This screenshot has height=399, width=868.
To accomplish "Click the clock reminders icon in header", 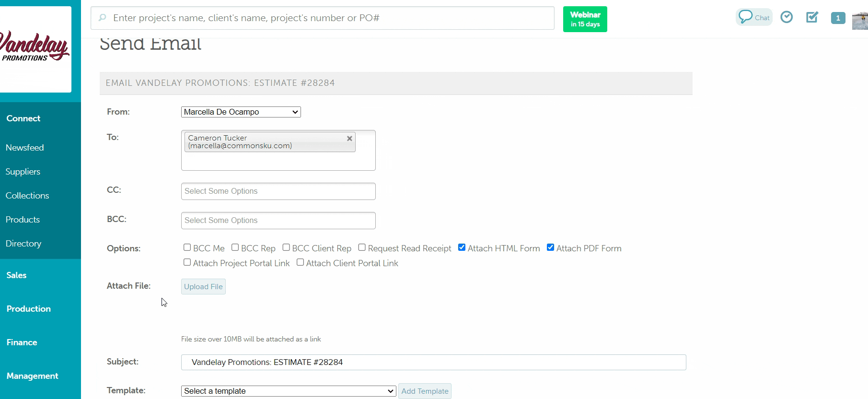I will (787, 17).
